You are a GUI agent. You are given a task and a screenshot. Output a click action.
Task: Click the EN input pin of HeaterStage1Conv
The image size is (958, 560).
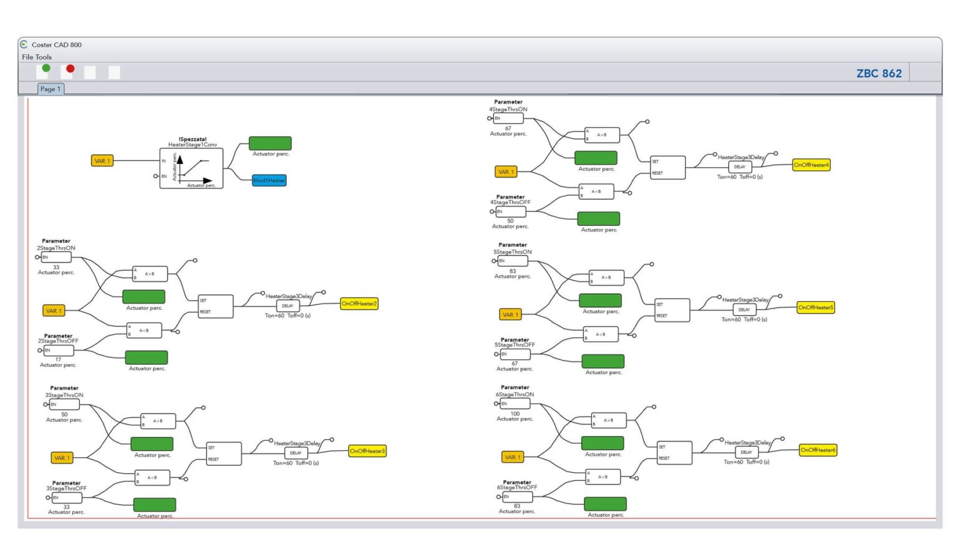(x=156, y=176)
